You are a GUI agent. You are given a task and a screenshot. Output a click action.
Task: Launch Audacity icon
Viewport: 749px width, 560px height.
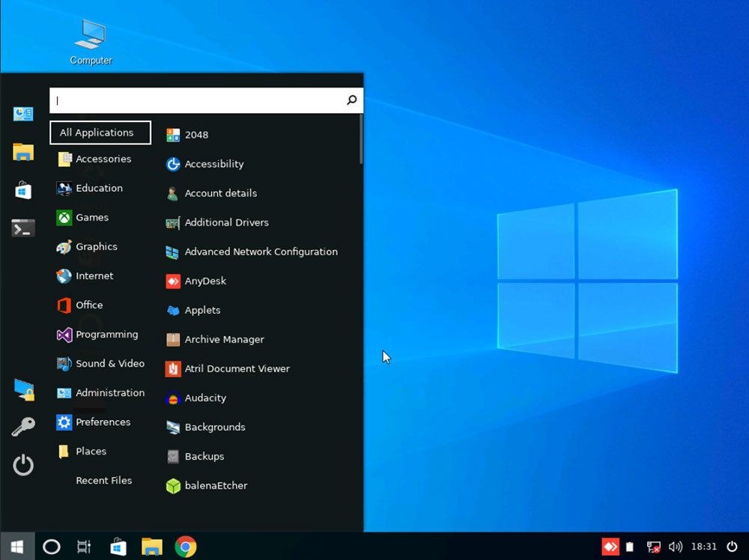pyautogui.click(x=173, y=398)
